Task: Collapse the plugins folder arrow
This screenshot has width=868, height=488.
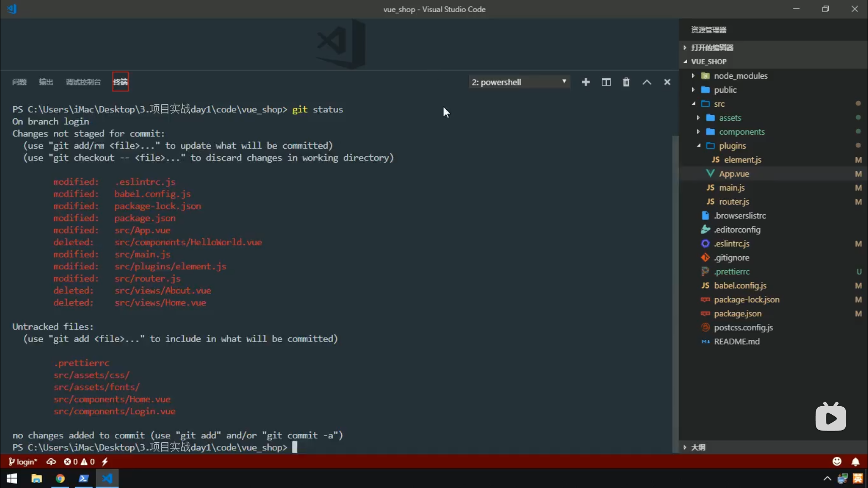Action: pos(699,145)
